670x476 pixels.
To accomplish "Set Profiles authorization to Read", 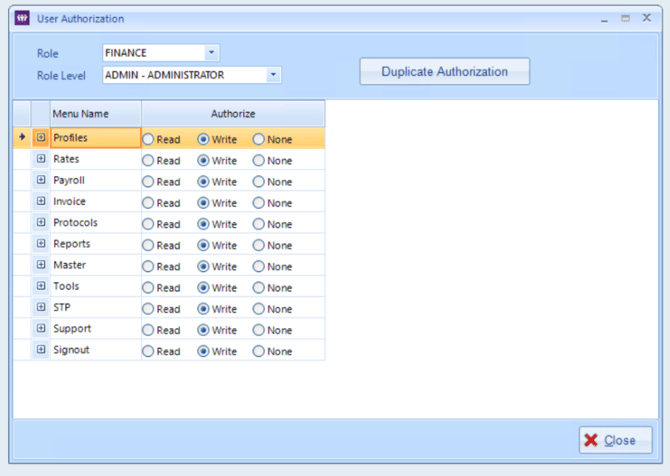I will (149, 139).
